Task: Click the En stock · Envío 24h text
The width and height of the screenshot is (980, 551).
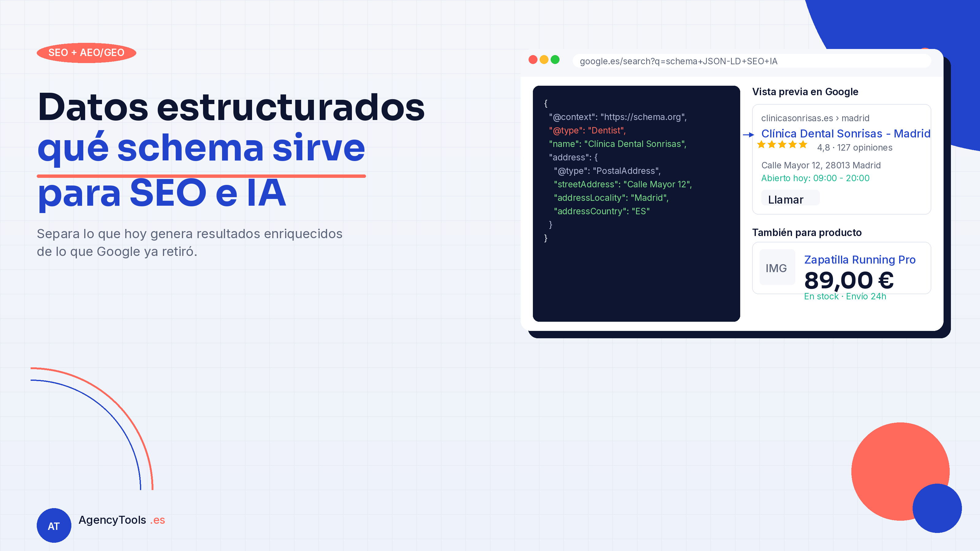Action: [x=845, y=296]
